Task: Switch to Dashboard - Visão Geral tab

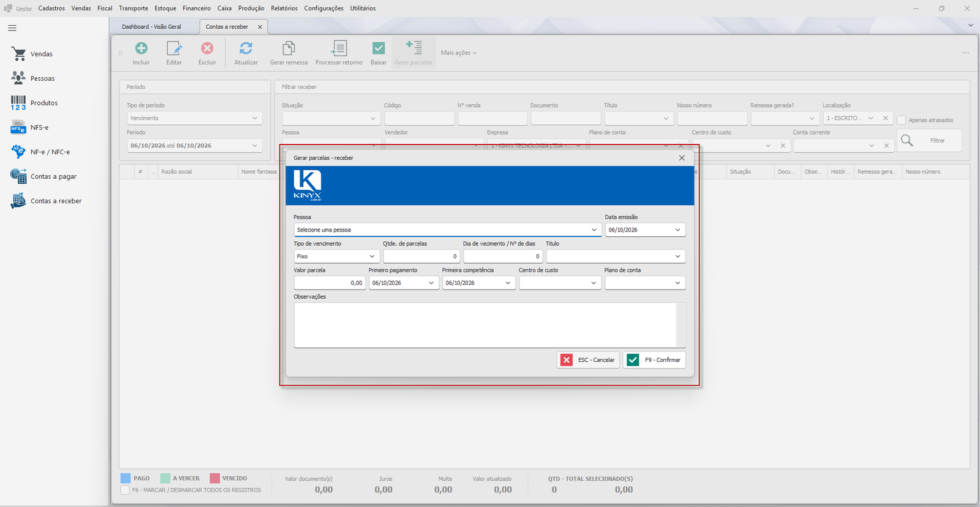Action: (x=151, y=27)
